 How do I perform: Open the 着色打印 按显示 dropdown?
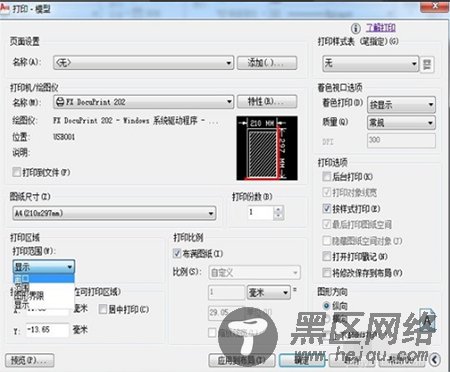pyautogui.click(x=401, y=105)
